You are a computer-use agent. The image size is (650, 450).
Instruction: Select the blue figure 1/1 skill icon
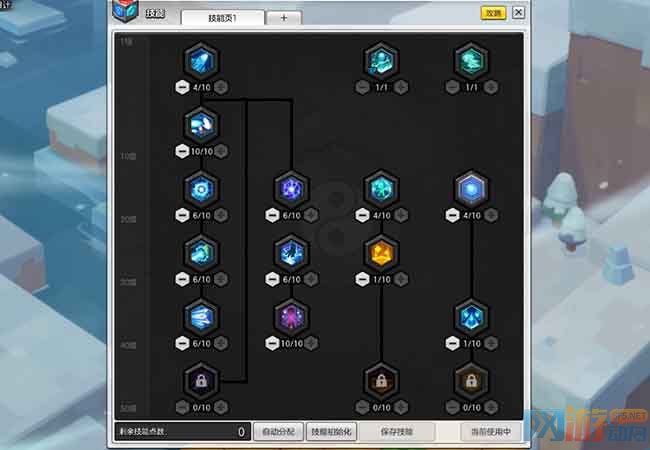(381, 61)
